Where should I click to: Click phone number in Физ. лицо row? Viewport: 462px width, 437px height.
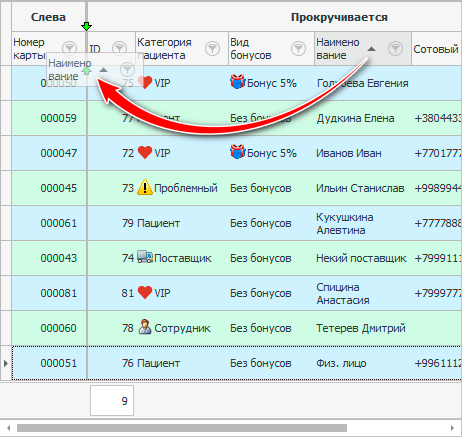tap(438, 363)
